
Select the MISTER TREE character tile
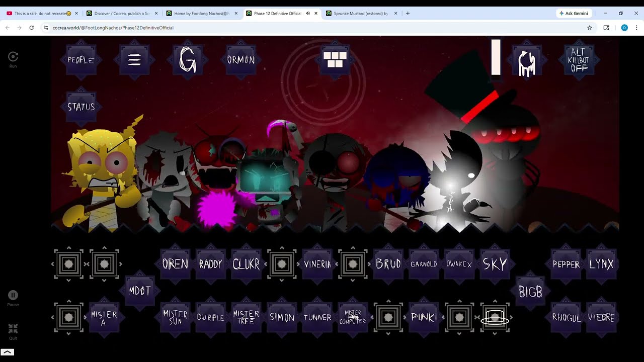tap(246, 317)
